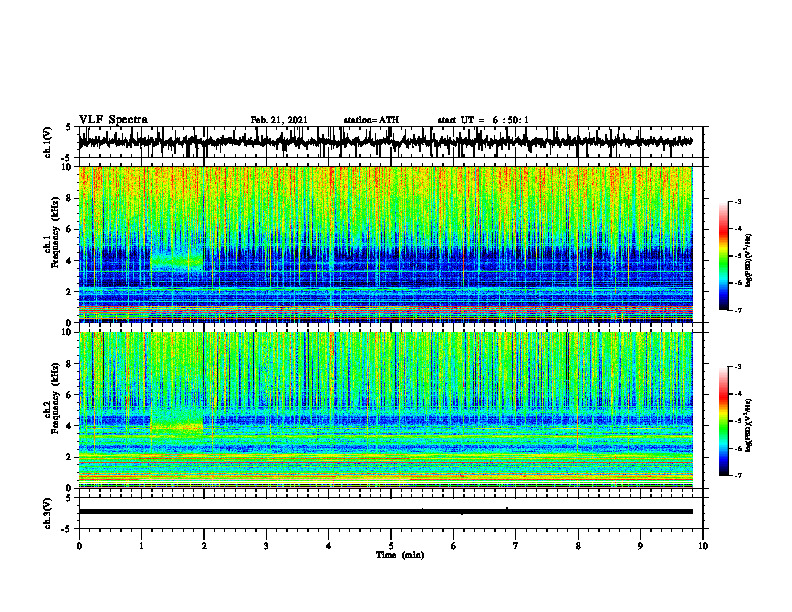Click time axis tick label "2"
Image resolution: width=792 pixels, height=612 pixels.
point(204,546)
